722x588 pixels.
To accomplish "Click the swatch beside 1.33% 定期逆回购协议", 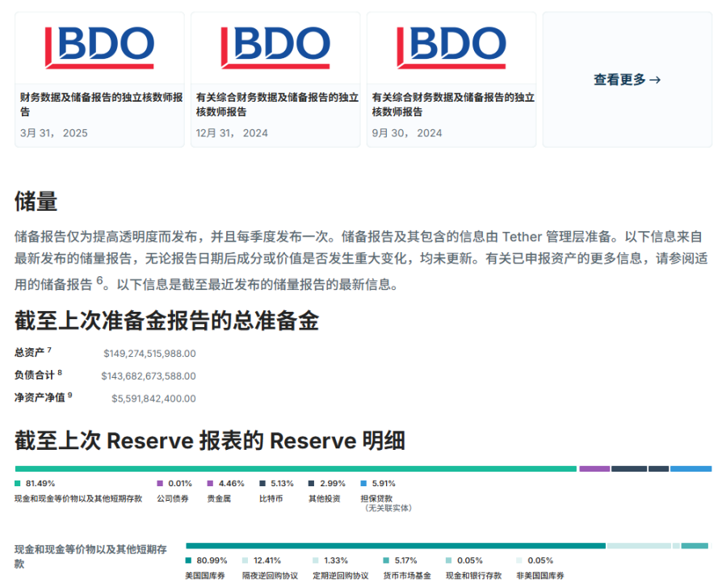I will (316, 561).
